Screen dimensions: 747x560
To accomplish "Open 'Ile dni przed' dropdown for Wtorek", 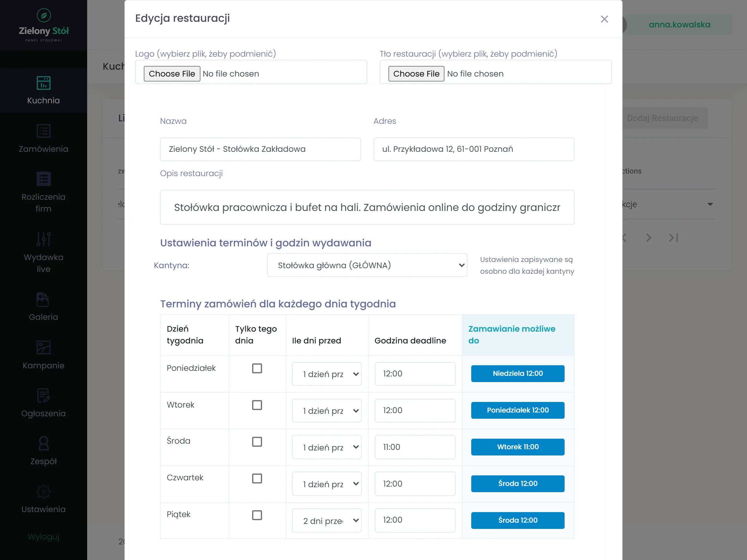I will coord(327,410).
